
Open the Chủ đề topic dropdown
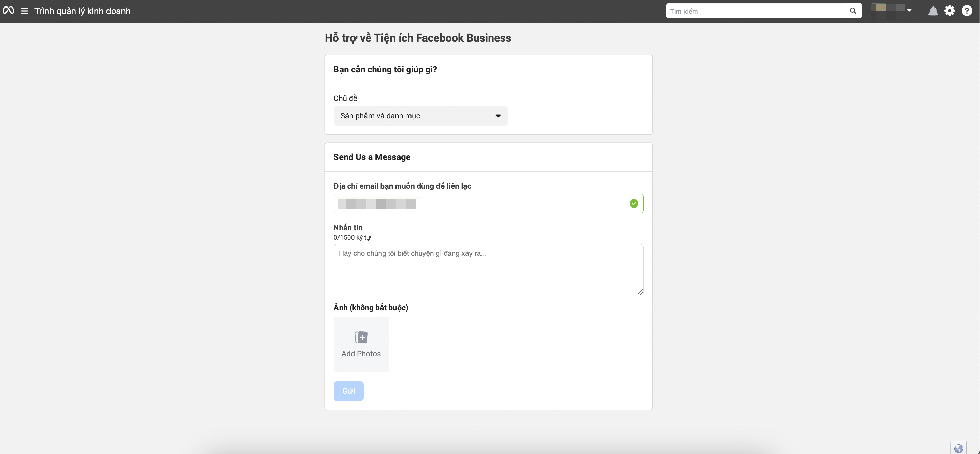pos(420,116)
